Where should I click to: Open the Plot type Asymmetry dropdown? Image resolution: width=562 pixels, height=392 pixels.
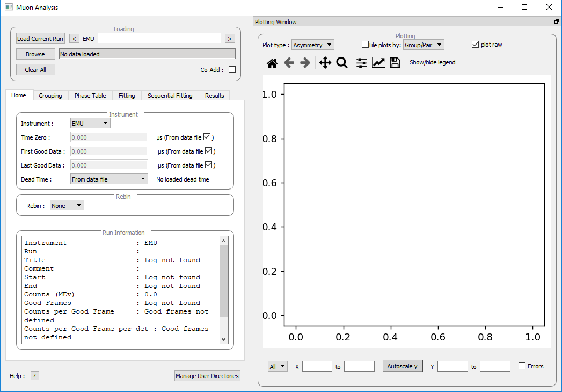313,45
